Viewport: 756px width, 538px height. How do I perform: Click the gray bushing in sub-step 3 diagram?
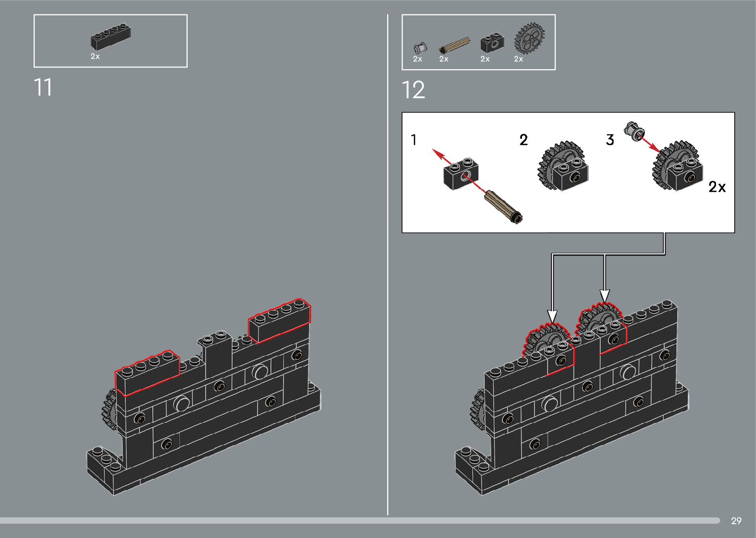pyautogui.click(x=634, y=131)
